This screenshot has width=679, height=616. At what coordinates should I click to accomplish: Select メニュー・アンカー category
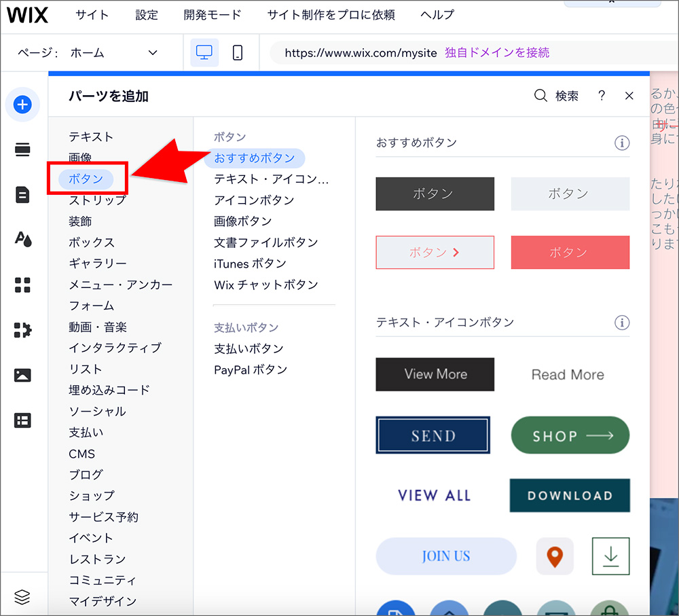coord(120,285)
